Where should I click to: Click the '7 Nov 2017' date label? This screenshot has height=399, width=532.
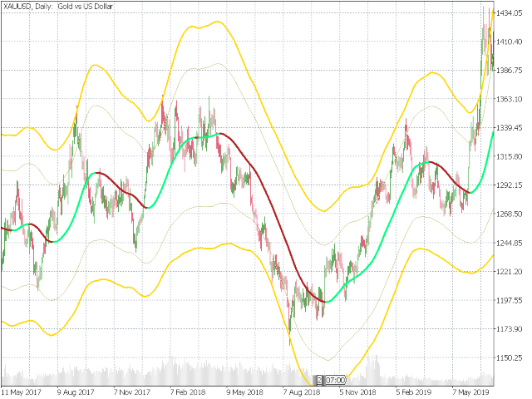(132, 392)
